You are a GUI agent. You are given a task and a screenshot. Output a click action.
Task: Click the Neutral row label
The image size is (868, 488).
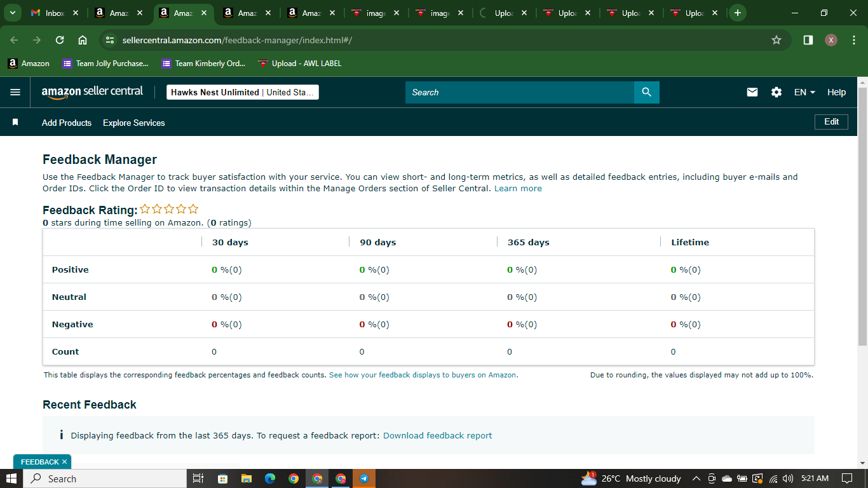(x=69, y=297)
